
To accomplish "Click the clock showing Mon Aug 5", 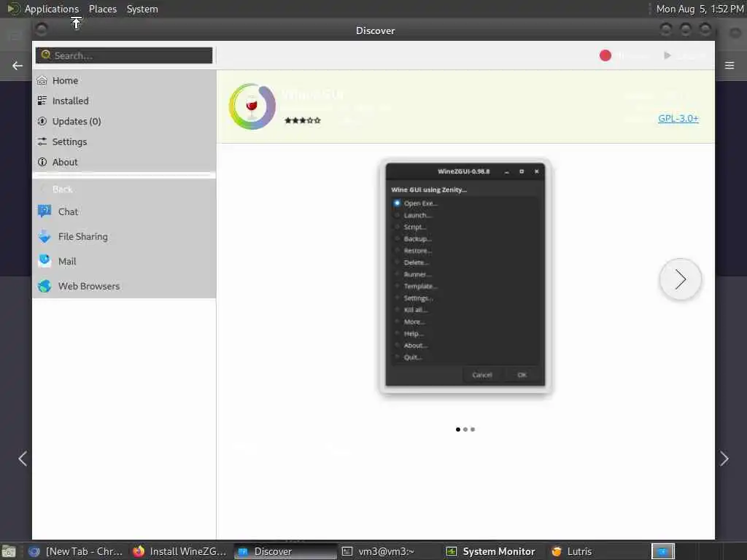I will click(x=700, y=9).
